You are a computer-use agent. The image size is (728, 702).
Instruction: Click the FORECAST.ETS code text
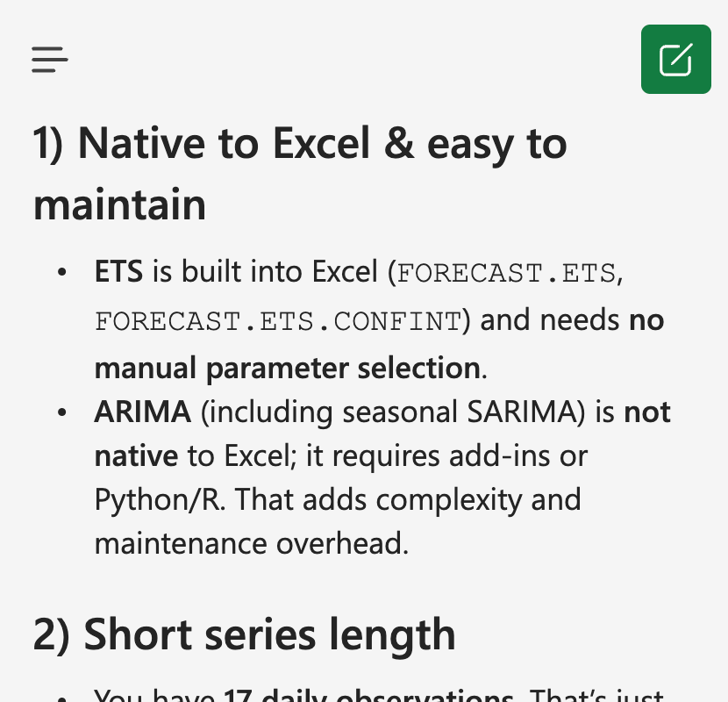click(x=506, y=274)
